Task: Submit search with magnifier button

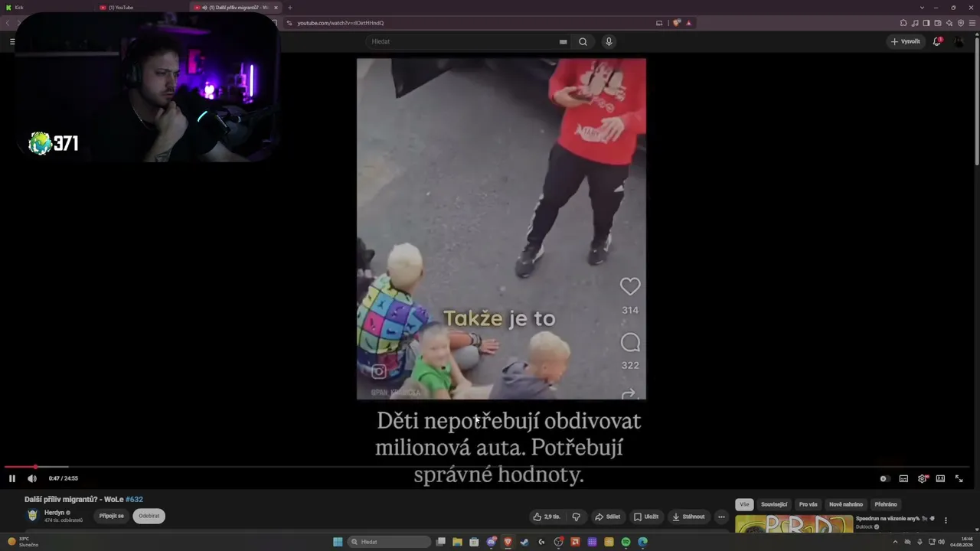Action: [583, 42]
